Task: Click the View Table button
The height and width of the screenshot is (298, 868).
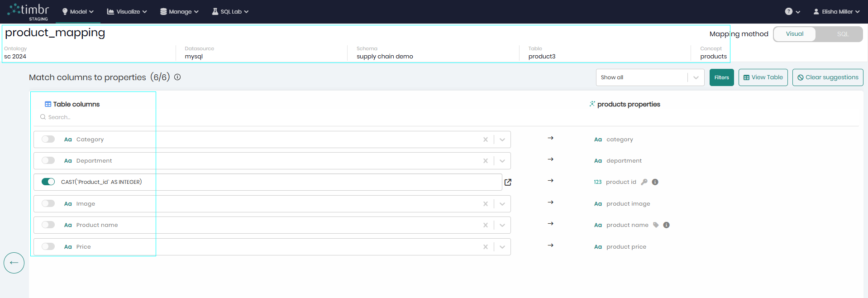Action: coord(763,77)
